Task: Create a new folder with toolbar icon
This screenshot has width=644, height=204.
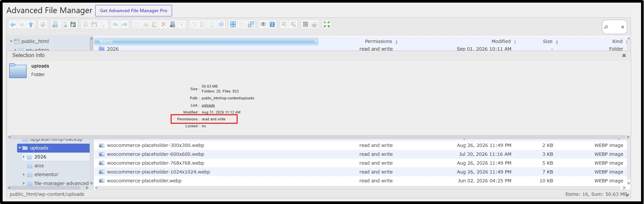Action: pyautogui.click(x=55, y=24)
